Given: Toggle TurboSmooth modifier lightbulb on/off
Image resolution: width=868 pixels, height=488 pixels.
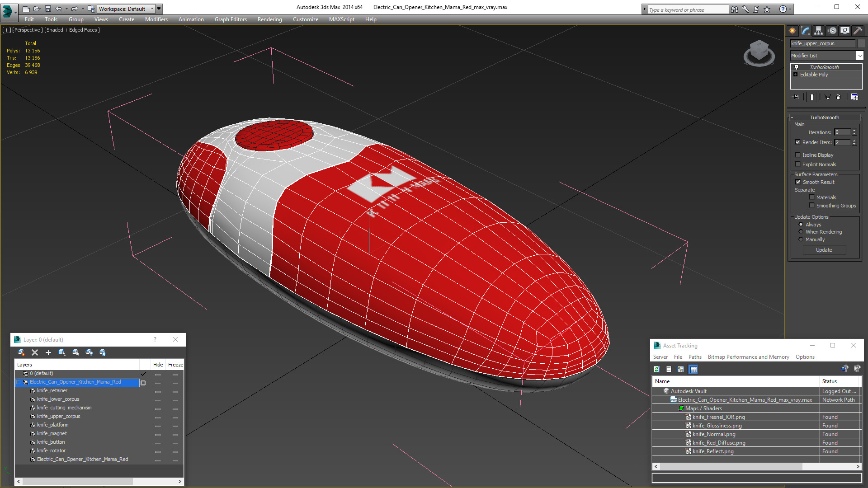Looking at the screenshot, I should click(x=797, y=67).
